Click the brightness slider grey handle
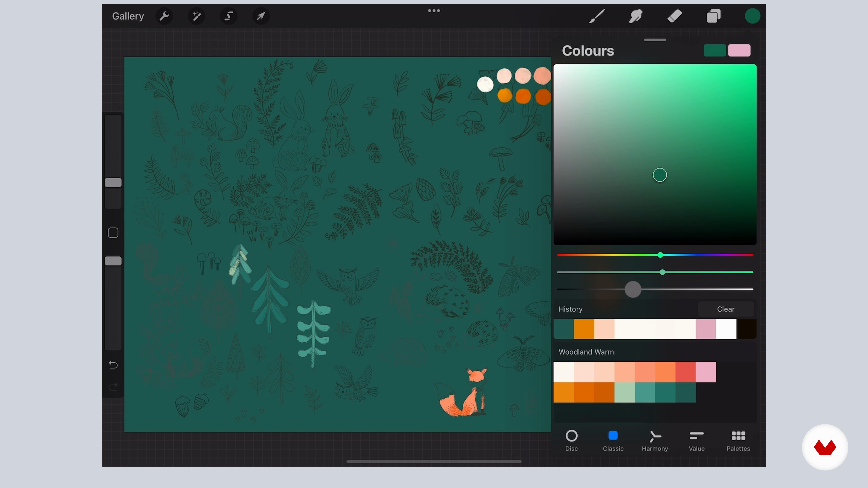This screenshot has width=868, height=488. pos(633,289)
